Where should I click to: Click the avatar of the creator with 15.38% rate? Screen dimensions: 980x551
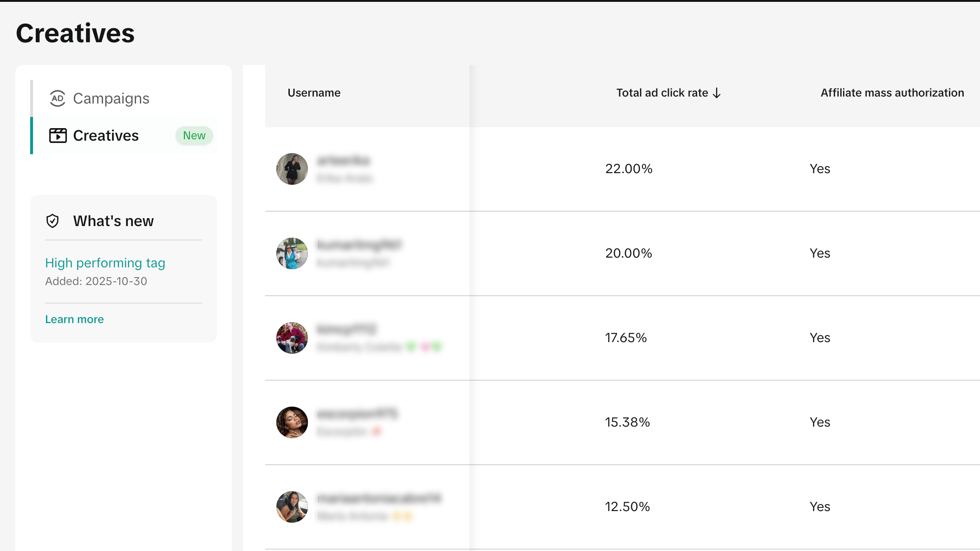point(292,422)
